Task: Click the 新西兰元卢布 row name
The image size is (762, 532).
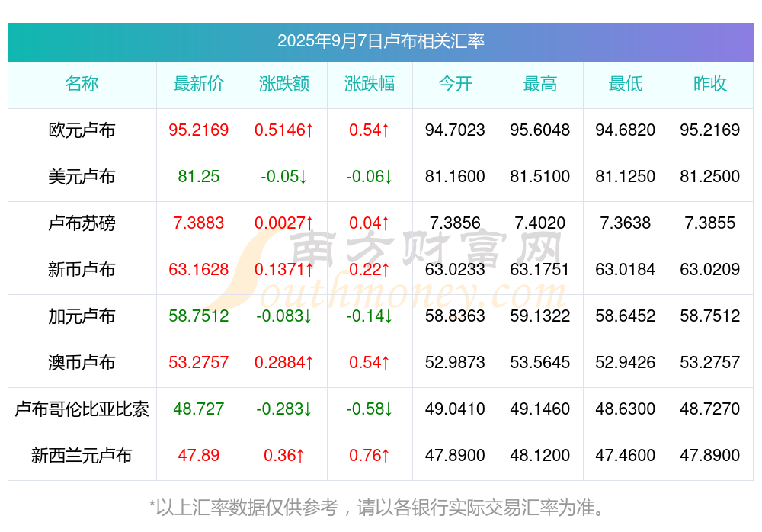Action: point(82,456)
